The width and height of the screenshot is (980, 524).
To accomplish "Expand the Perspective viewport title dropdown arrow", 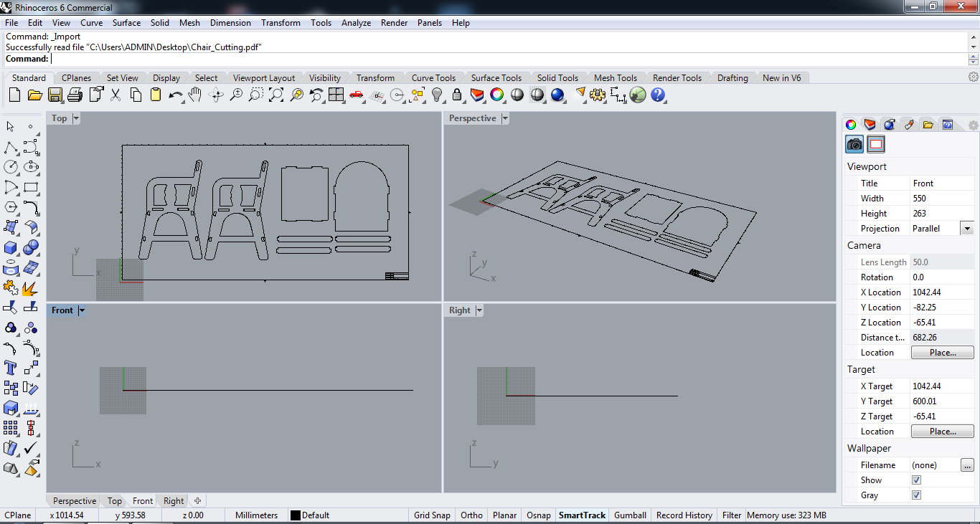I will [x=505, y=118].
